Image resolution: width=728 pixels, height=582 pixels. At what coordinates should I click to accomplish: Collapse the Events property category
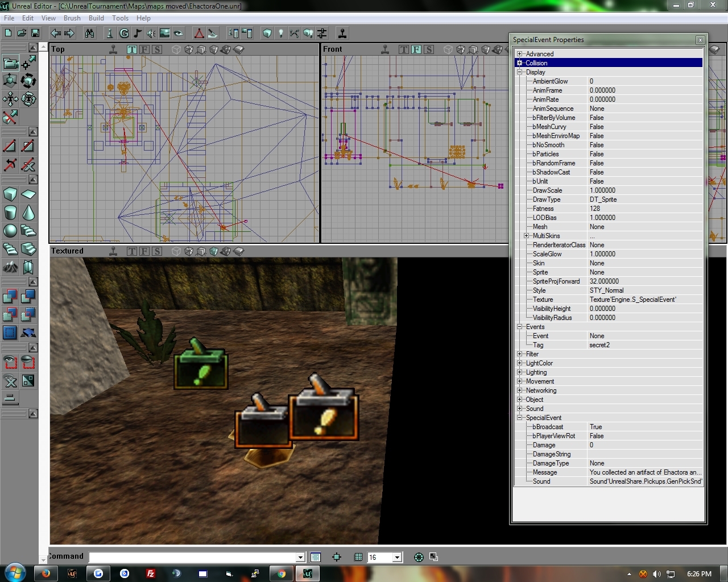click(x=519, y=327)
